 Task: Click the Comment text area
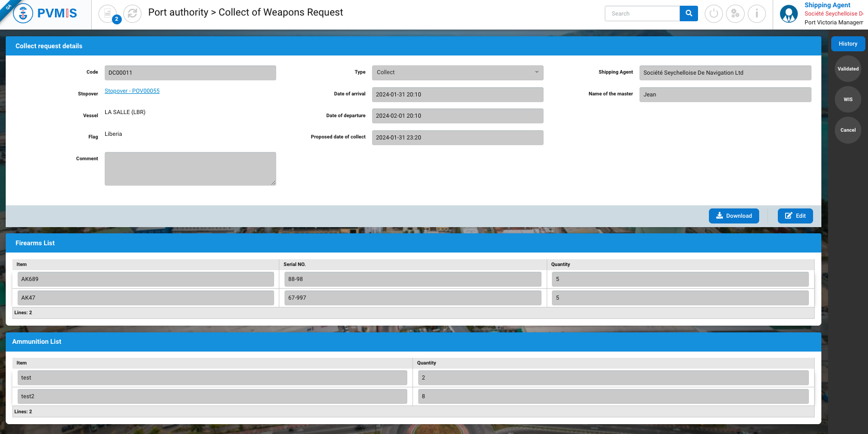pyautogui.click(x=190, y=169)
